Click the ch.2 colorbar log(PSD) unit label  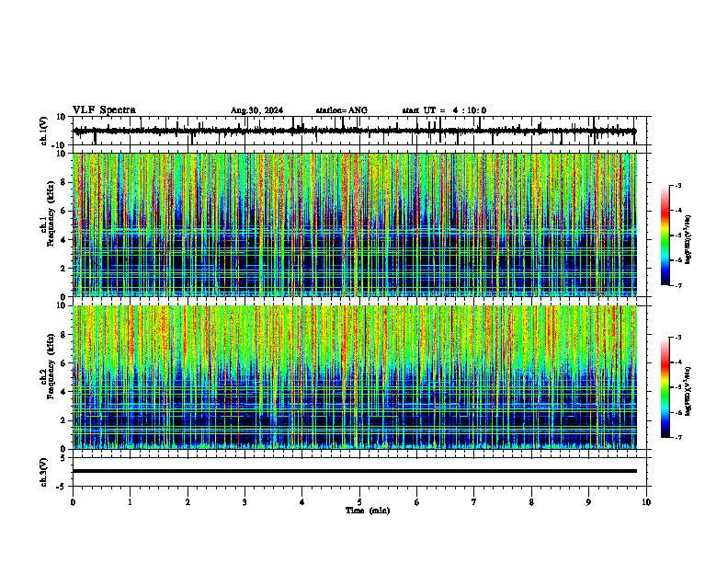click(688, 391)
